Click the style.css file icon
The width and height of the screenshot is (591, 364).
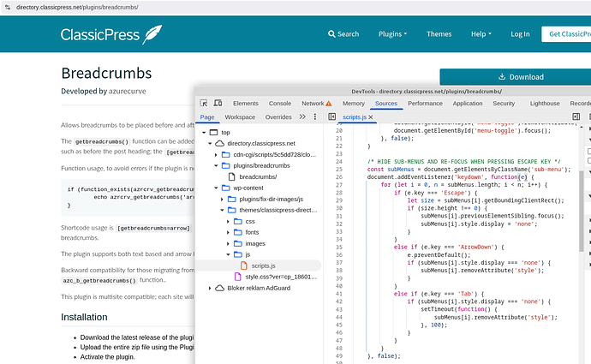(x=238, y=277)
